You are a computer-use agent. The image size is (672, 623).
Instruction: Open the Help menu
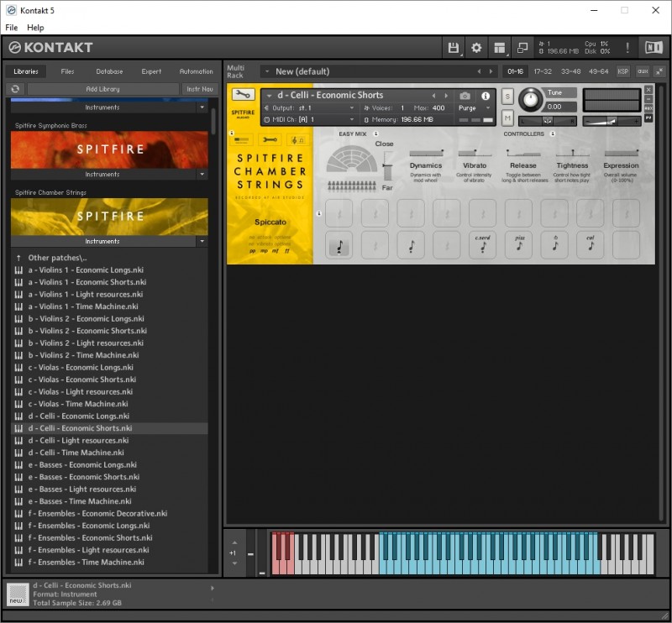(x=35, y=28)
